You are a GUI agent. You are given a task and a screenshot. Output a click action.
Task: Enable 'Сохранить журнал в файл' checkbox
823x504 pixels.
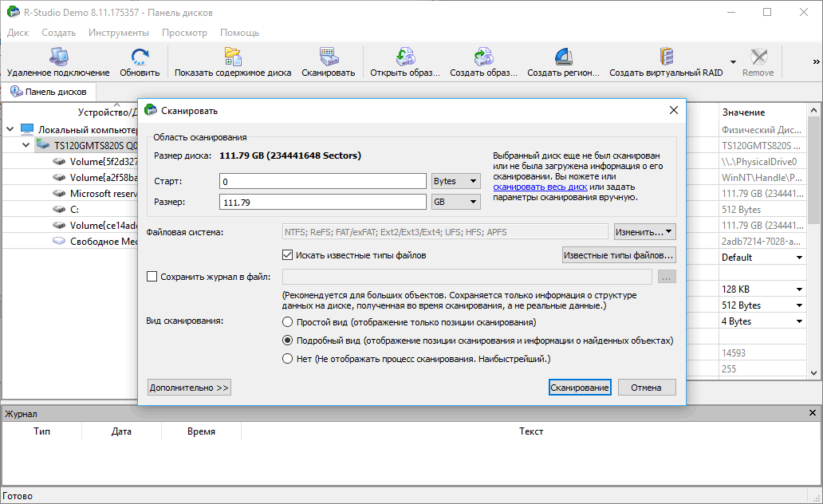[152, 276]
